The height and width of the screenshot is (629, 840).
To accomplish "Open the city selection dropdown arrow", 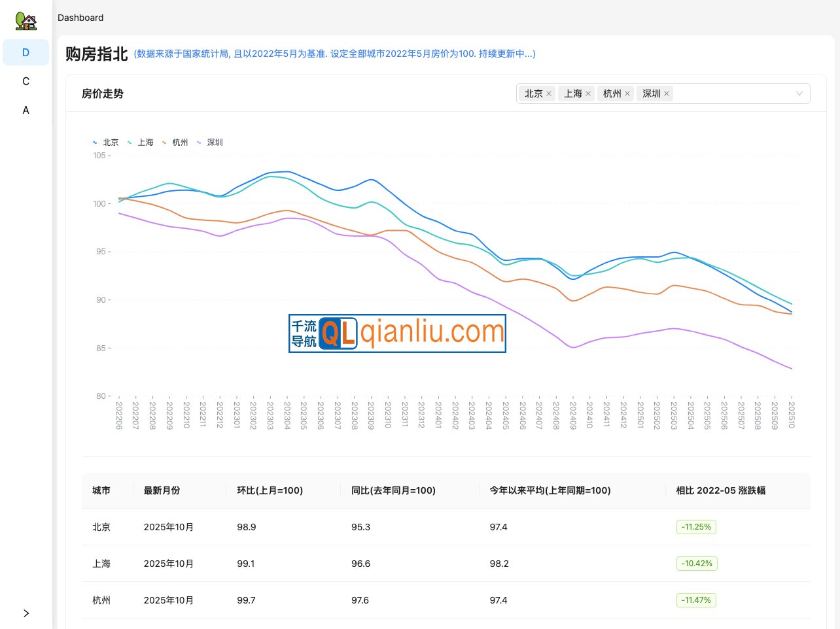I will 799,93.
